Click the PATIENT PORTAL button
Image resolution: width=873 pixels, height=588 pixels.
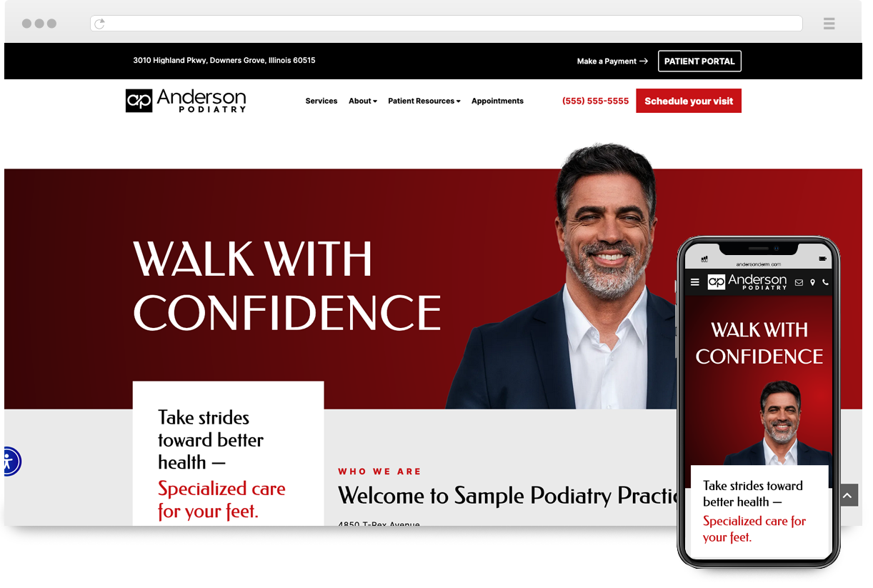[x=699, y=61]
